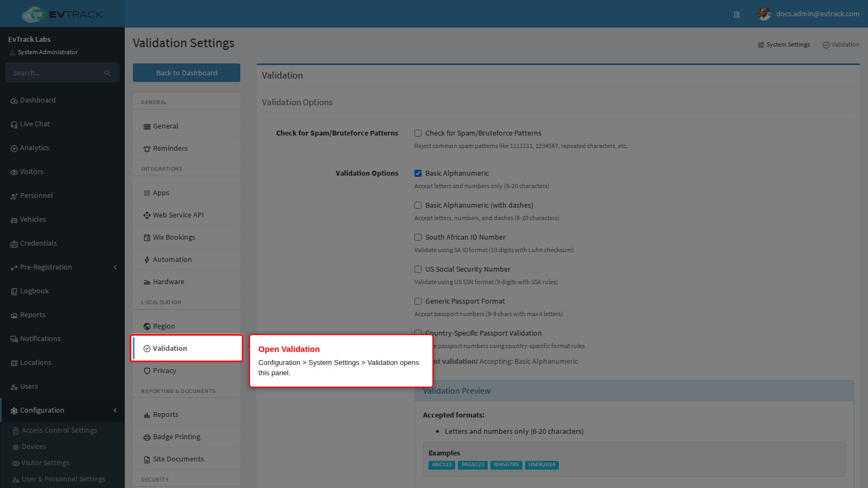The width and height of the screenshot is (868, 488).
Task: Click the ABC123 example tag
Action: click(442, 465)
